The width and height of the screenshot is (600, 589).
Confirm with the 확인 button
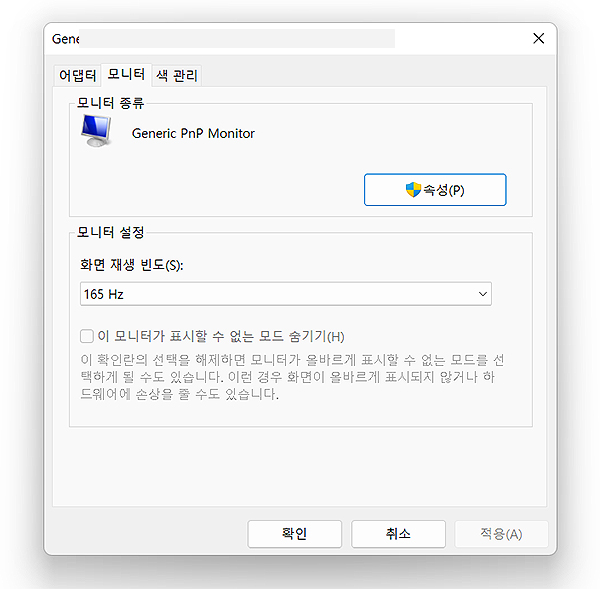(x=294, y=534)
